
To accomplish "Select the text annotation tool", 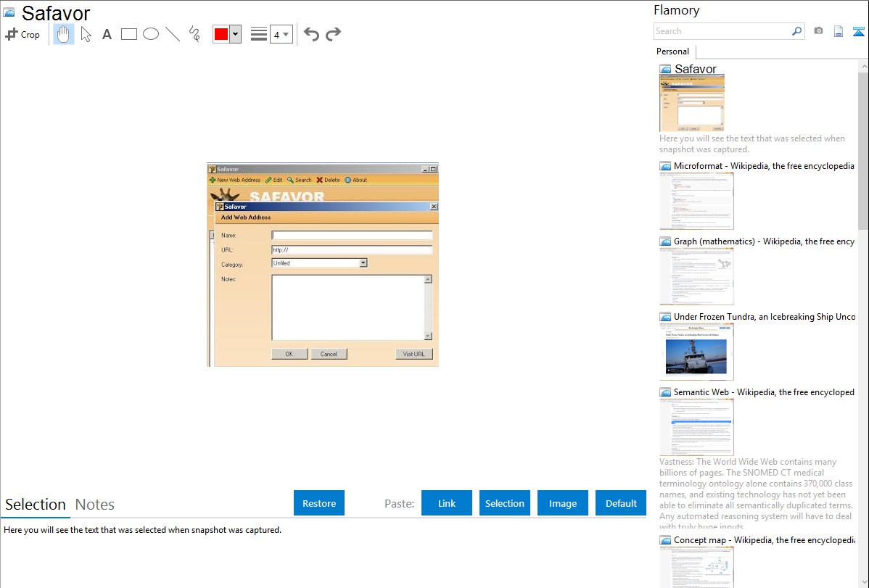I will 107,34.
